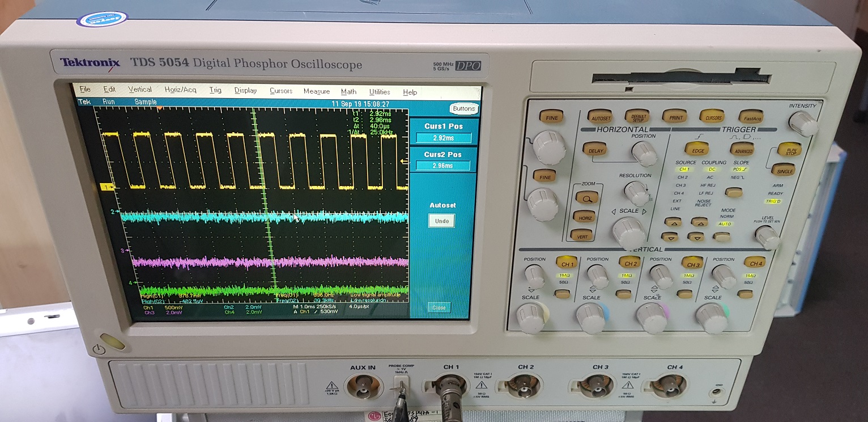
Task: Select the yellow channel 1 ground marker
Action: click(x=108, y=187)
